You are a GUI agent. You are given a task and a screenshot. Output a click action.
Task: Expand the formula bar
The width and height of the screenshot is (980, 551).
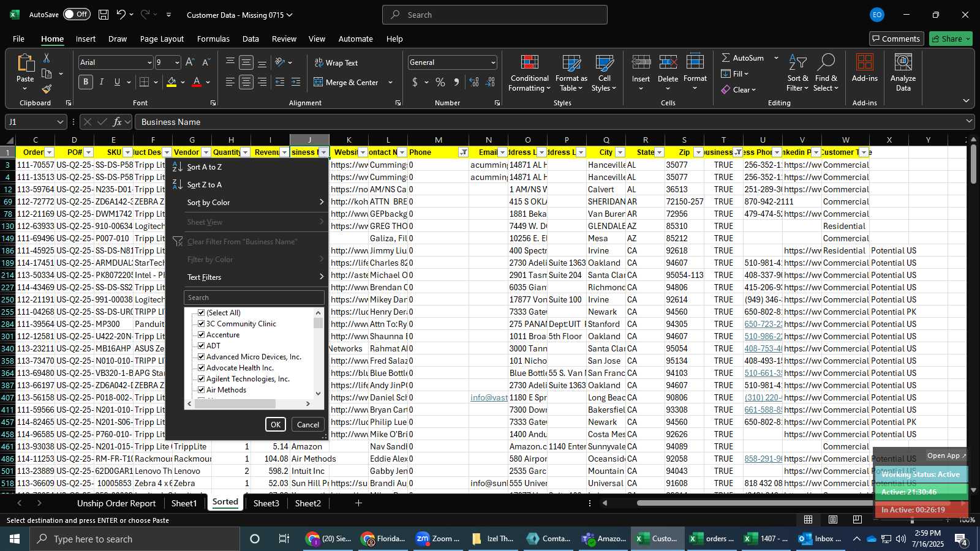tap(969, 122)
